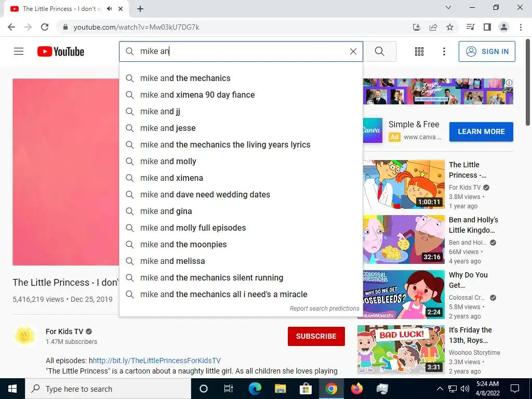The image size is (532, 399).
Task: Open the Chrome three-dot menu
Action: pos(521,27)
